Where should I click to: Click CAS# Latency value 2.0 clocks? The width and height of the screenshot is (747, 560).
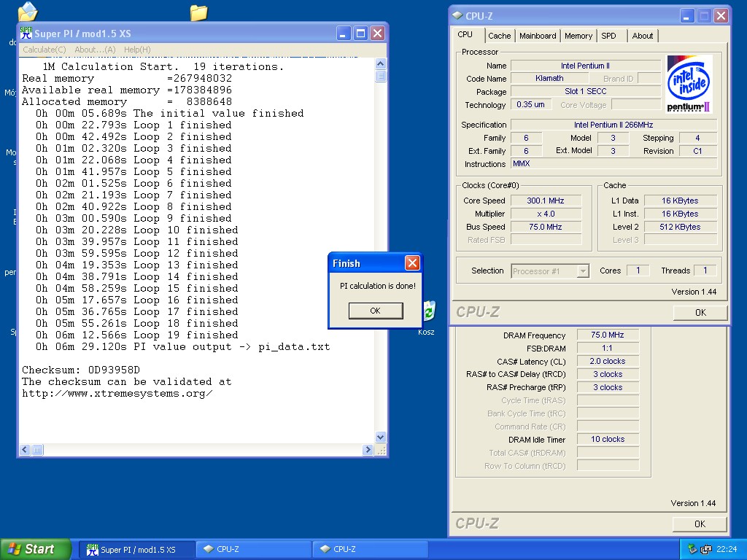pyautogui.click(x=608, y=361)
